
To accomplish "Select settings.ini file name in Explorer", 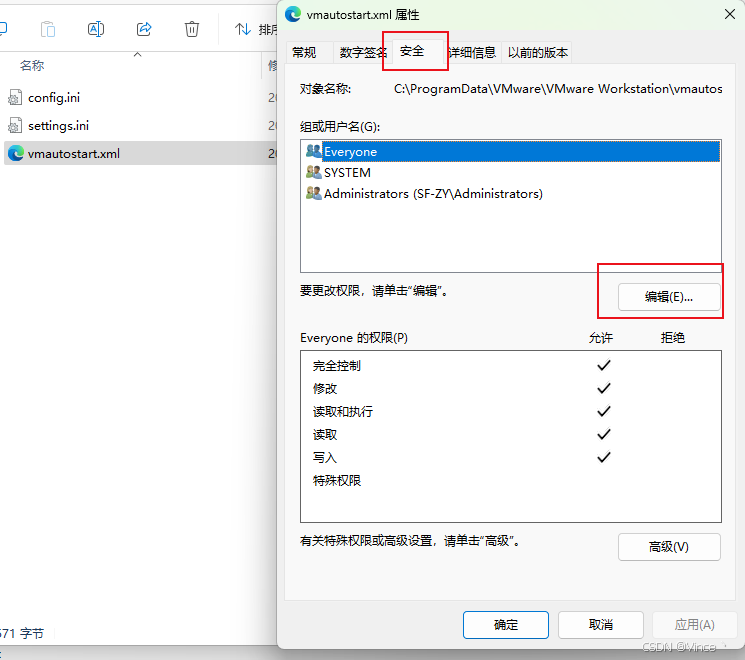I will [58, 125].
